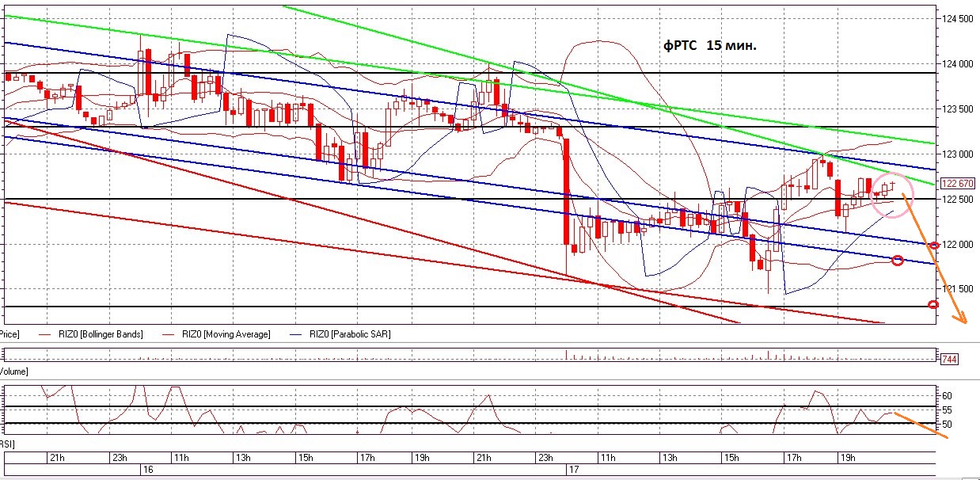Click the 121 500 price axis label
This screenshot has width=980, height=480.
coord(956,289)
